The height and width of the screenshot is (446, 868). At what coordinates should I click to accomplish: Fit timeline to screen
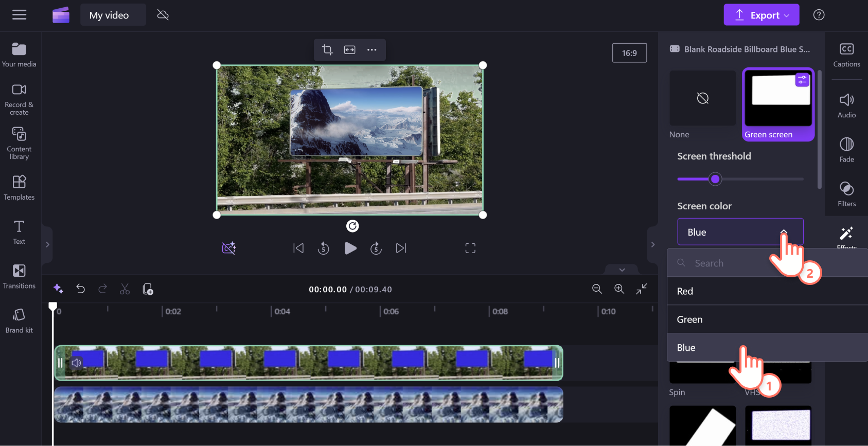[642, 289]
